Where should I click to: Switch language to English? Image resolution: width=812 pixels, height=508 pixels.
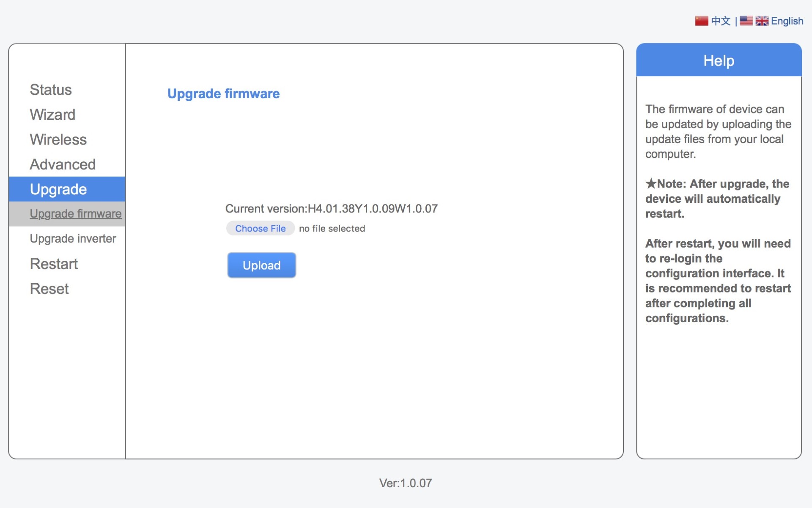point(787,21)
